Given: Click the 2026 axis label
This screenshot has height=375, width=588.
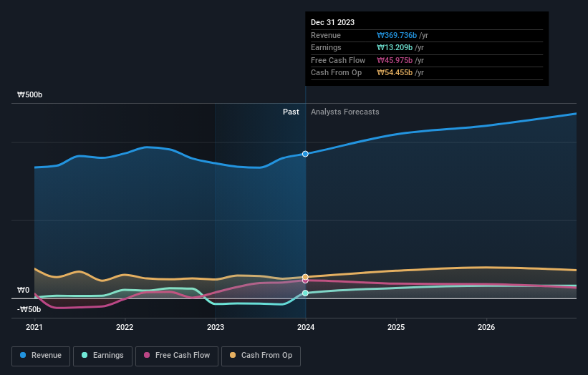Looking at the screenshot, I should tap(486, 327).
